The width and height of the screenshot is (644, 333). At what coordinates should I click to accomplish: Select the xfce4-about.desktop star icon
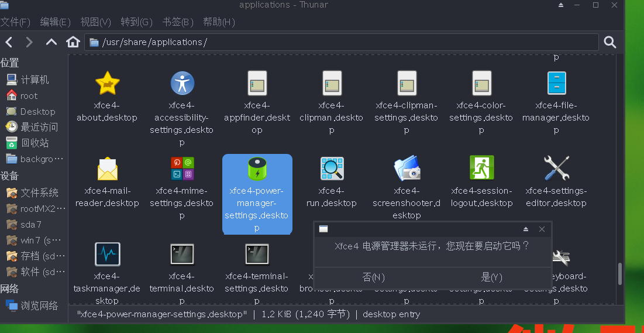point(107,83)
